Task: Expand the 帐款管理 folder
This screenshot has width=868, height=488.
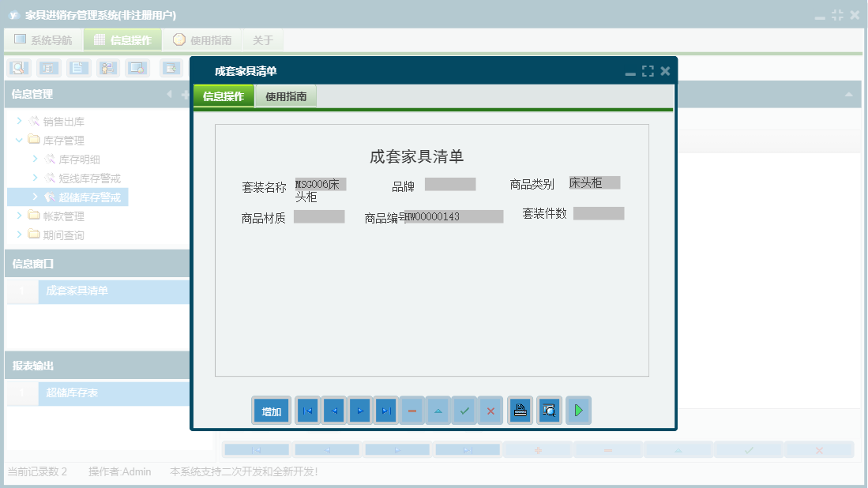Action: (17, 215)
